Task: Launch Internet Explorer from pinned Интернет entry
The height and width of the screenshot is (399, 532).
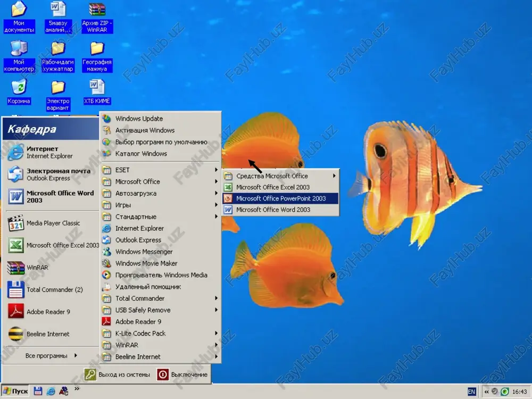Action: point(51,152)
